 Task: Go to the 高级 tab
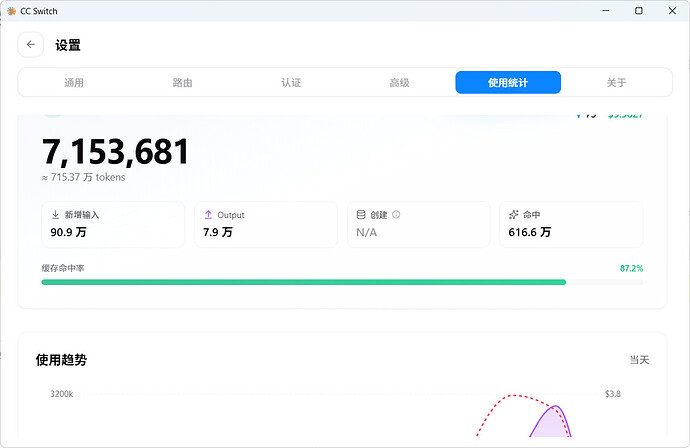coord(400,82)
